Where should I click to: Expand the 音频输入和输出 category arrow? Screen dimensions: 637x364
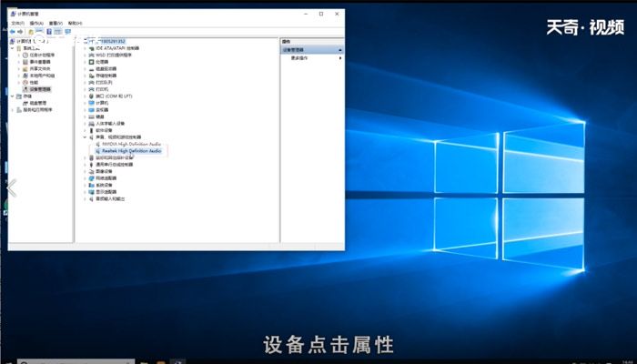85,198
